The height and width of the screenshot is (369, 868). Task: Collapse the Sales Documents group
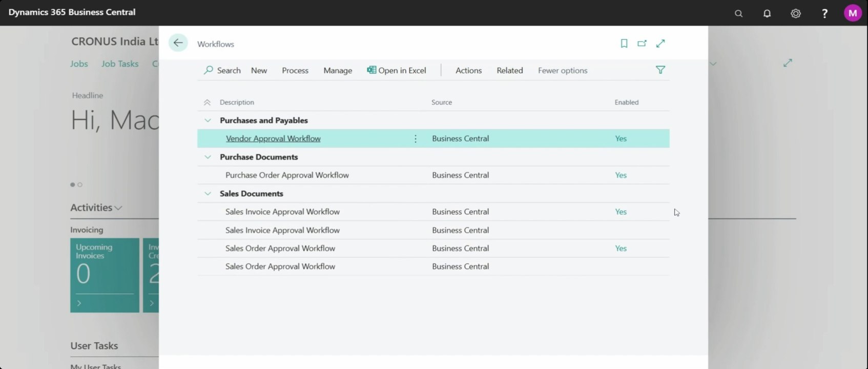208,194
